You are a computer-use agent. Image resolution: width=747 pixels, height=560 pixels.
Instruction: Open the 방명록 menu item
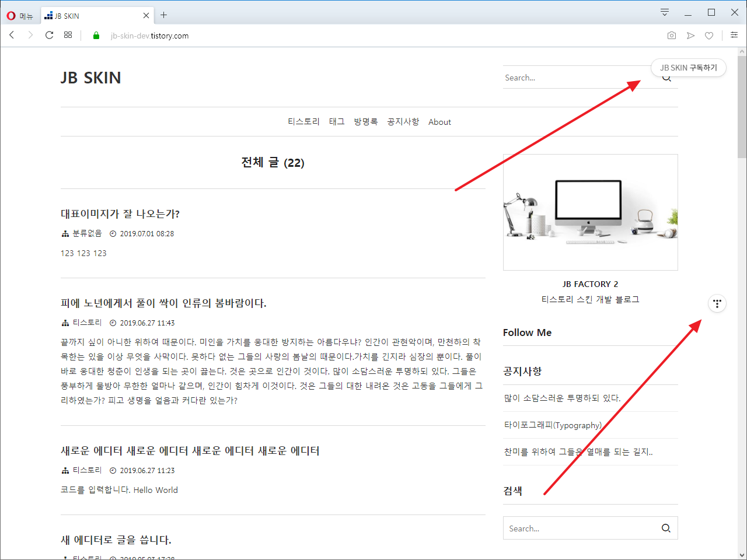point(366,122)
